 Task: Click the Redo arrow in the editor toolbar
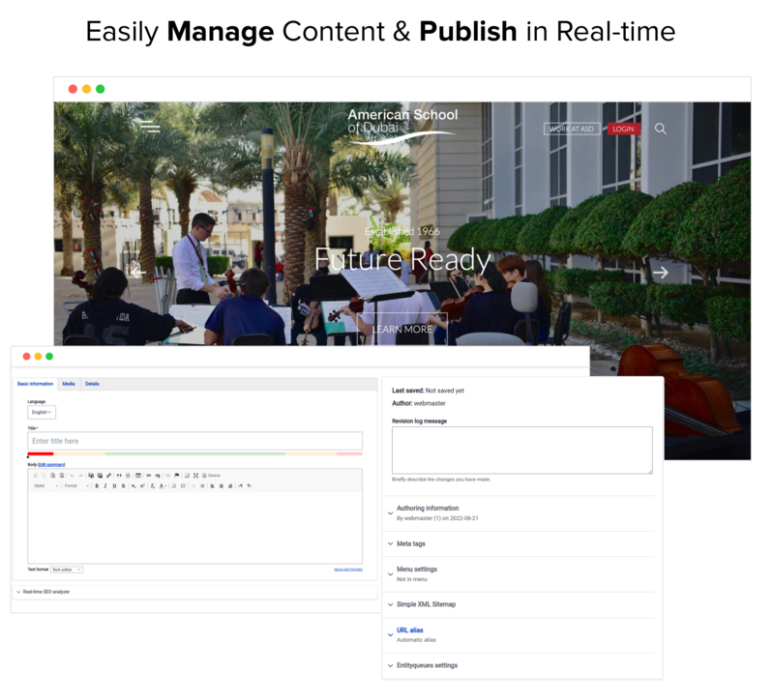coord(80,476)
